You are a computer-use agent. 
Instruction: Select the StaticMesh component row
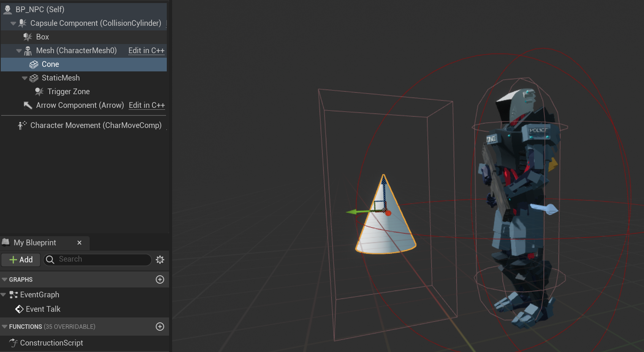pyautogui.click(x=84, y=78)
